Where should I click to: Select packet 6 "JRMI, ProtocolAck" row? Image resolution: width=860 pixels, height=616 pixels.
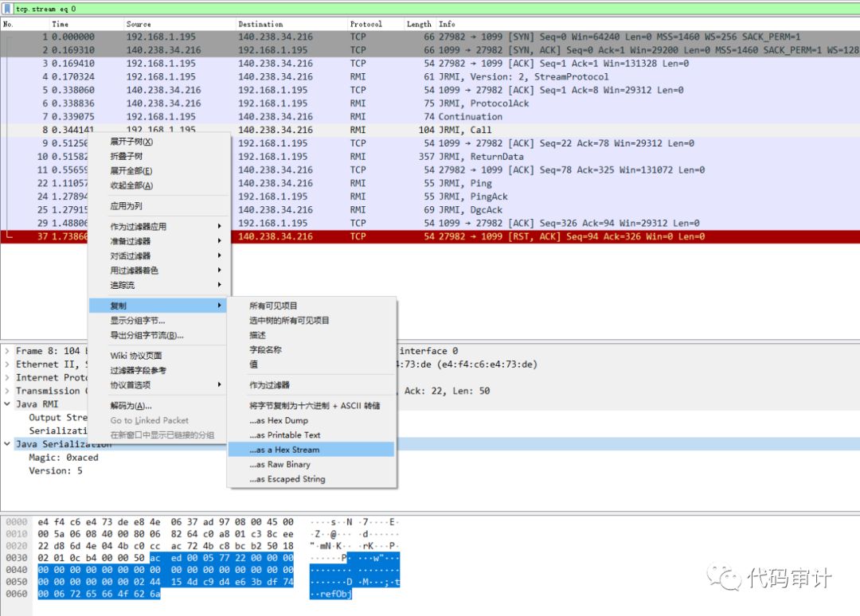(x=430, y=103)
